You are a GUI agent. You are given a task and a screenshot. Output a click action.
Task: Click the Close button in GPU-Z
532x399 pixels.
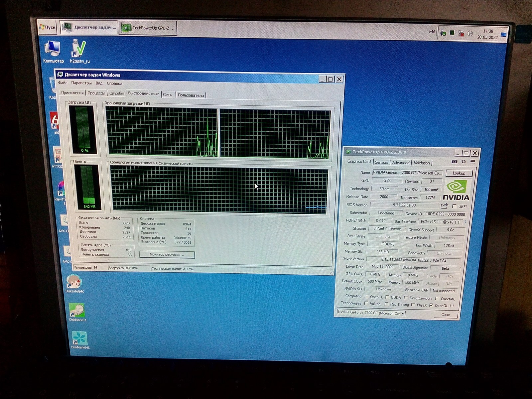point(446,315)
